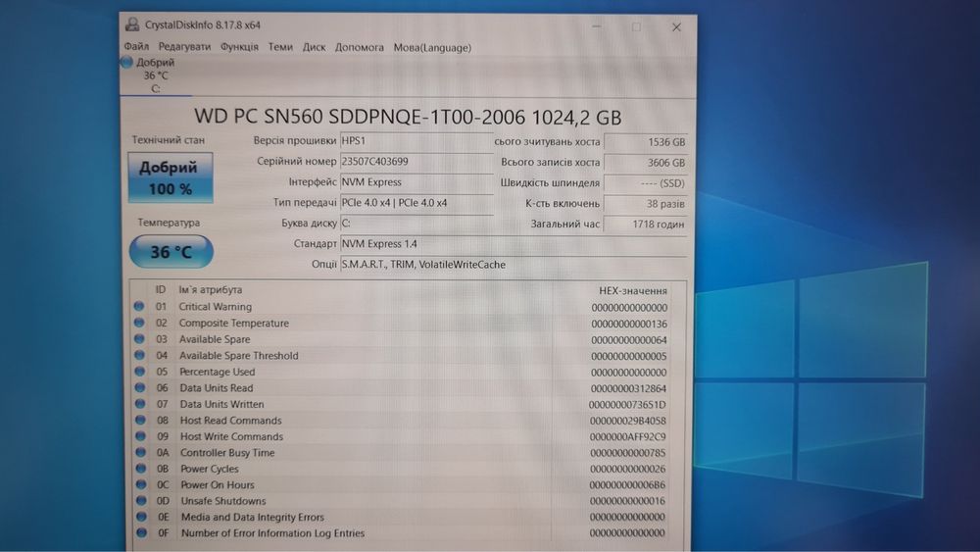Image resolution: width=980 pixels, height=552 pixels.
Task: Open the Теми menu
Action: (x=280, y=47)
